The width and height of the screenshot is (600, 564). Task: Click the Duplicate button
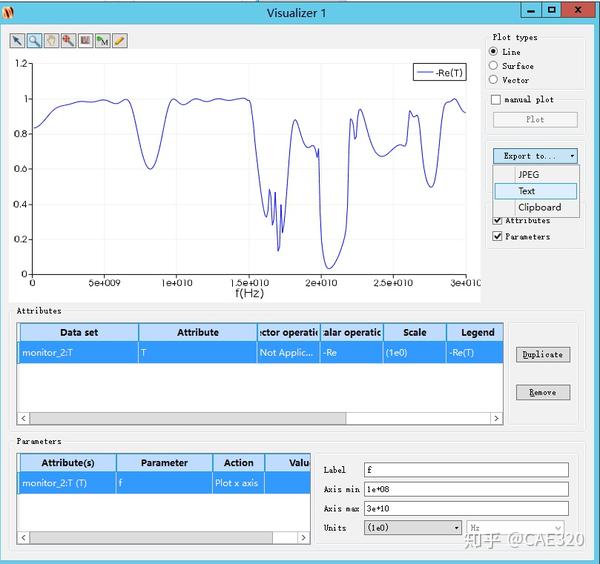point(543,355)
